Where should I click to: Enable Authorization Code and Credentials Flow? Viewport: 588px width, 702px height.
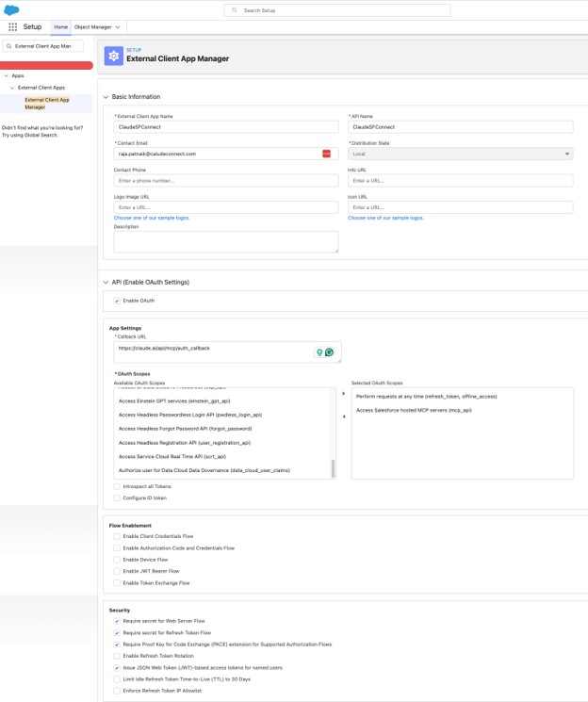[x=117, y=548]
